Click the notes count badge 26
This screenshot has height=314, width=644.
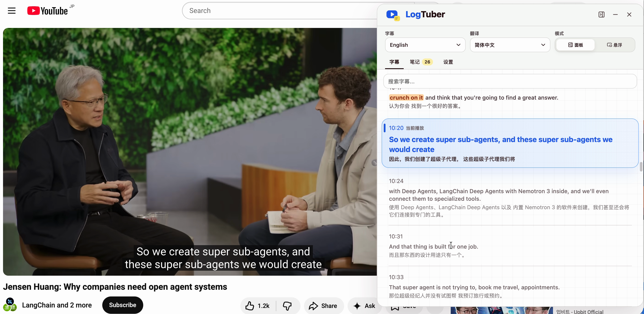[x=427, y=62]
